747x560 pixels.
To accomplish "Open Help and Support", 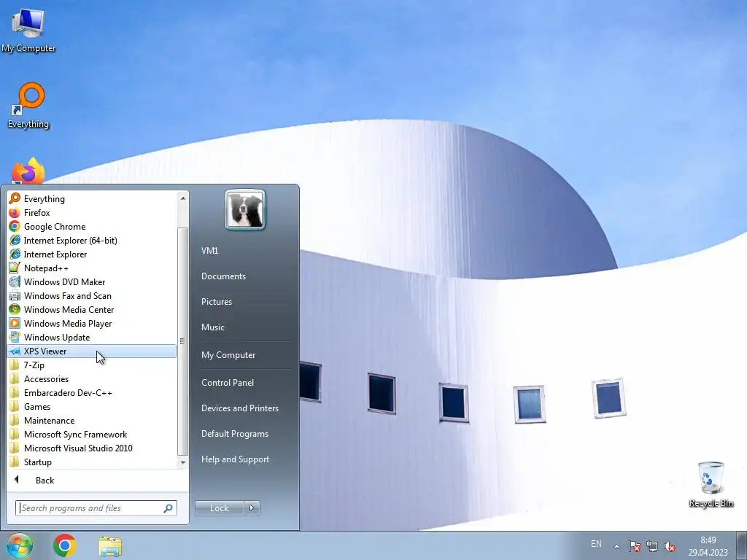I will [x=235, y=459].
